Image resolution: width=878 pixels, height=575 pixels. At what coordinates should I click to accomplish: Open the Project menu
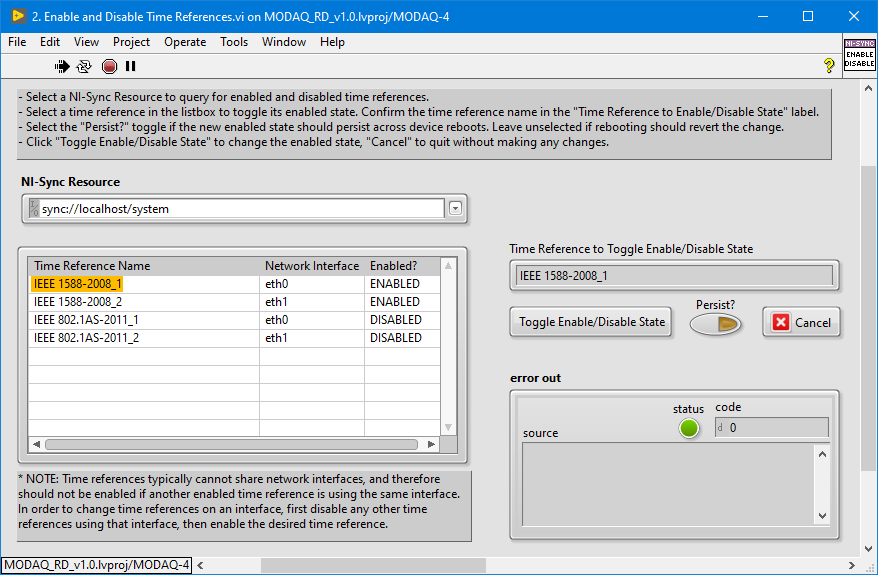132,42
